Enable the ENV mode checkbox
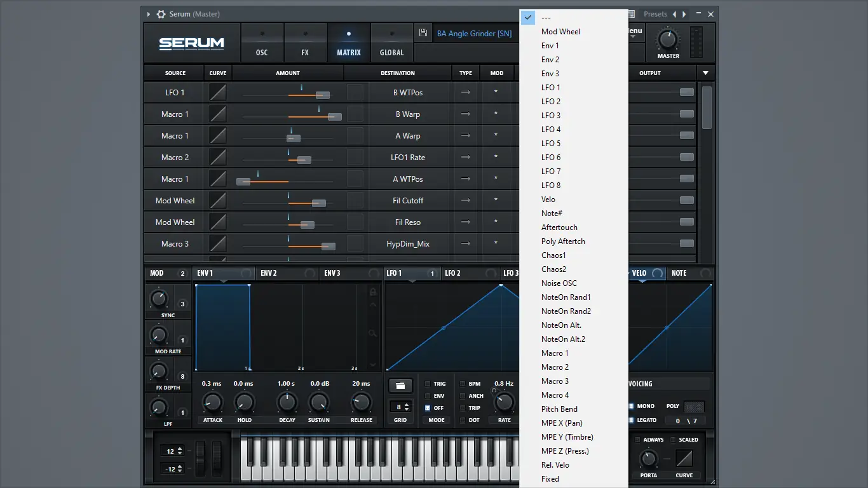Screen dimensions: 868x488 pyautogui.click(x=428, y=396)
